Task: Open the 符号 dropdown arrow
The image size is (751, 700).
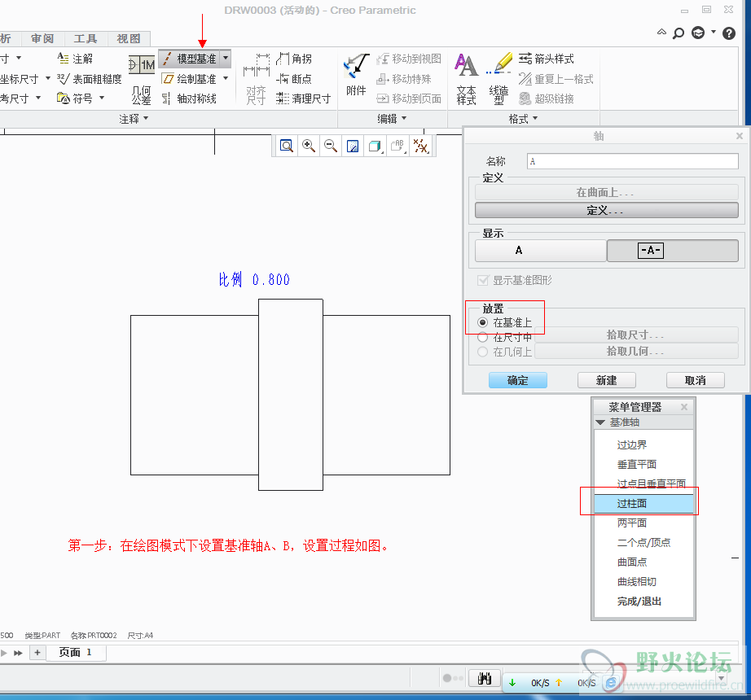Action: [x=102, y=98]
